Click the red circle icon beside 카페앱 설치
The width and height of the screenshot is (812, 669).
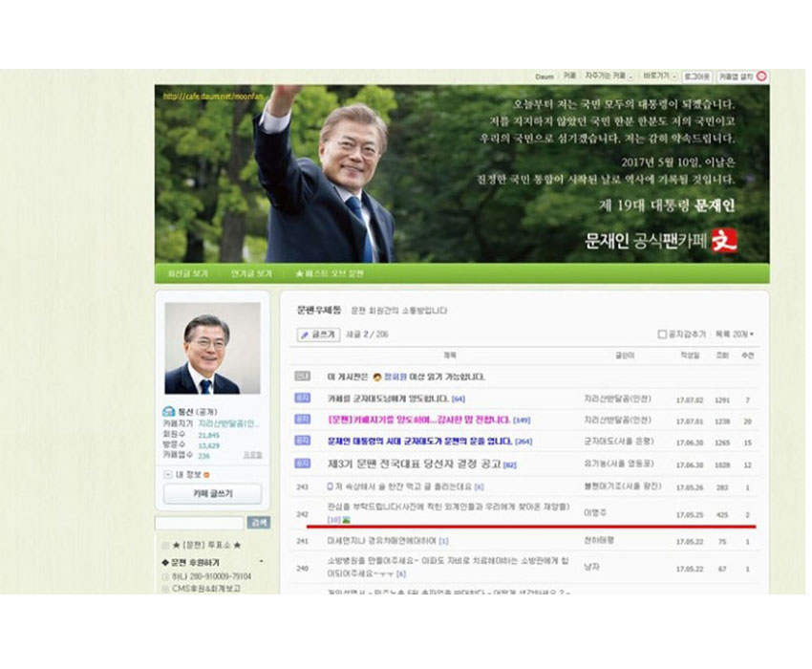[761, 76]
